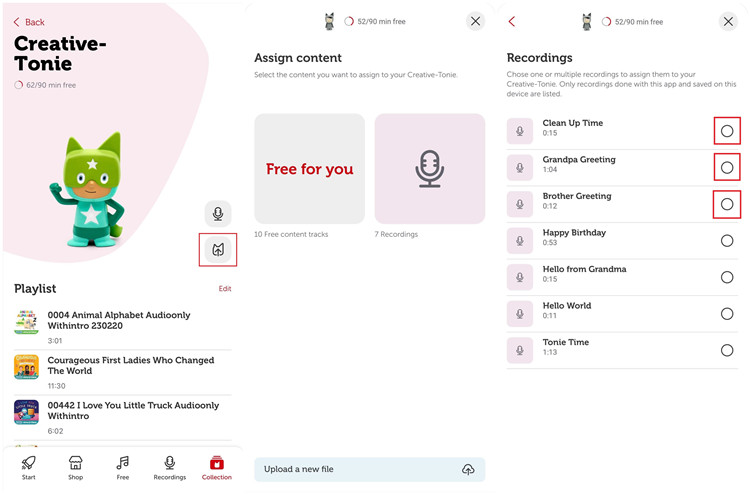Image resolution: width=750 pixels, height=494 pixels.
Task: Select the Clean Up Time recording
Action: [727, 131]
